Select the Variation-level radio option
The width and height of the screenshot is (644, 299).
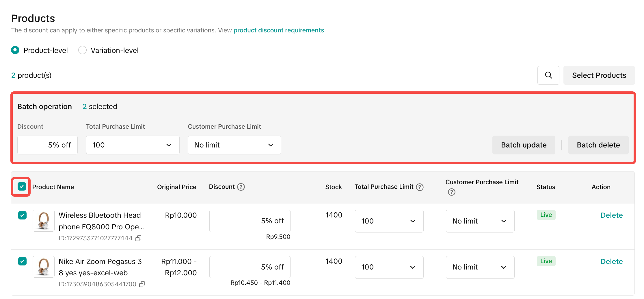83,50
